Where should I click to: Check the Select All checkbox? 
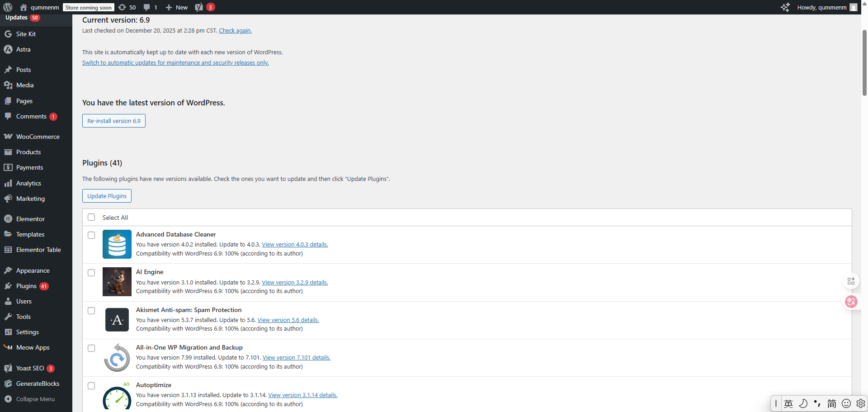tap(91, 217)
